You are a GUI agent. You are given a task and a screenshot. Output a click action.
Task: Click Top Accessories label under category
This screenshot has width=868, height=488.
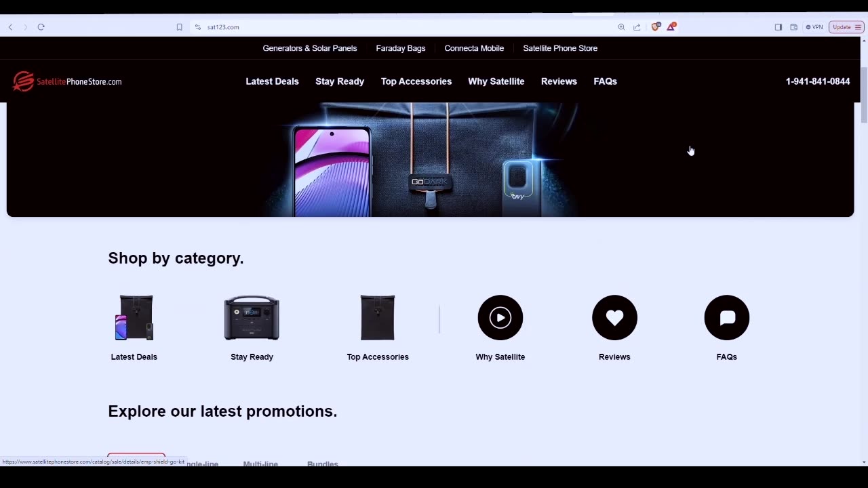[x=378, y=357]
